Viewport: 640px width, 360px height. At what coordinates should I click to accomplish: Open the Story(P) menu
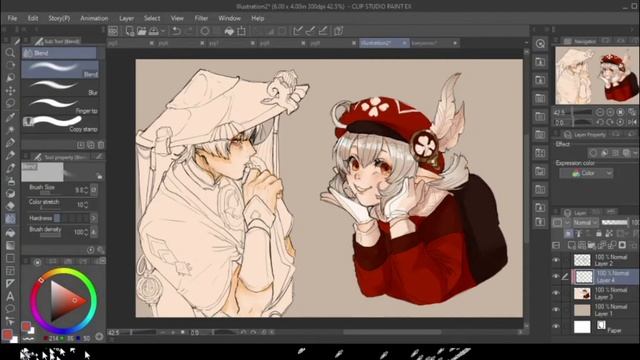point(59,18)
